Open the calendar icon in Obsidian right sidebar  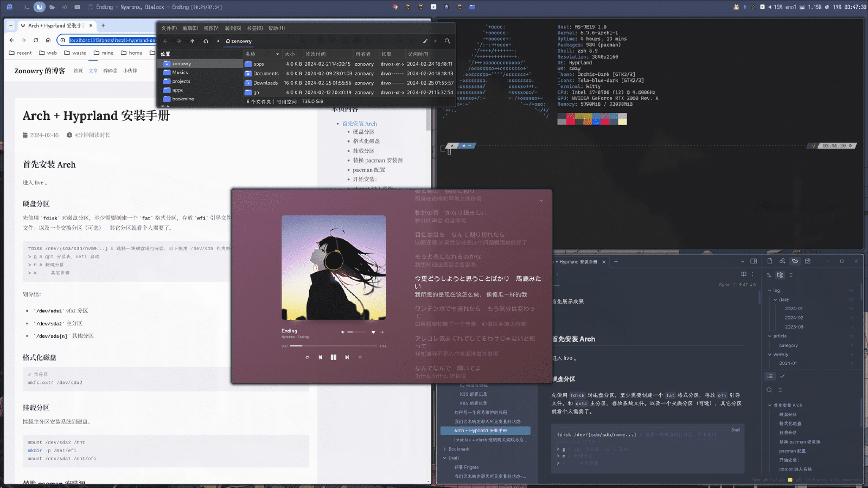point(808,261)
